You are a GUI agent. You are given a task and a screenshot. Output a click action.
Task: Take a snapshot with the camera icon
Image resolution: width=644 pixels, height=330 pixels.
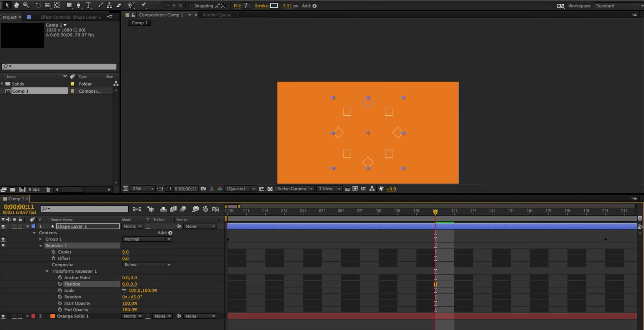tap(203, 189)
